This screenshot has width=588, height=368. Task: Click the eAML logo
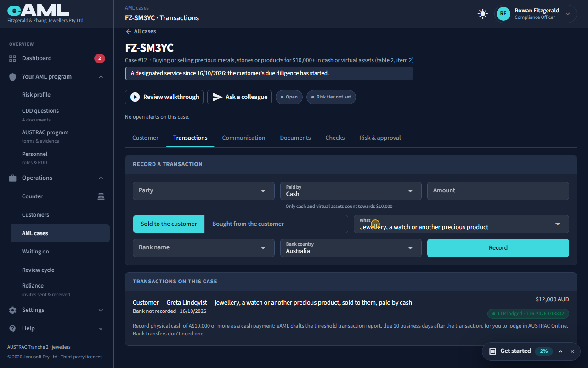38,11
